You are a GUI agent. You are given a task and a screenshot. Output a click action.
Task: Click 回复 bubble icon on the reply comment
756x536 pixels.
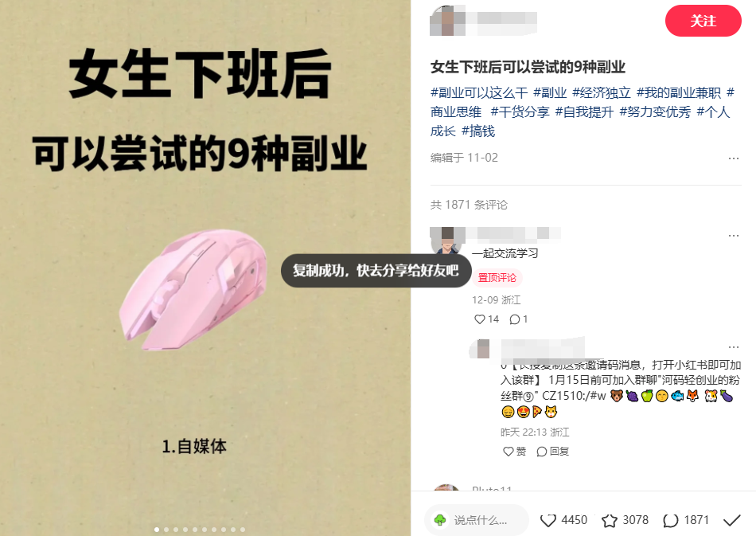(x=542, y=451)
